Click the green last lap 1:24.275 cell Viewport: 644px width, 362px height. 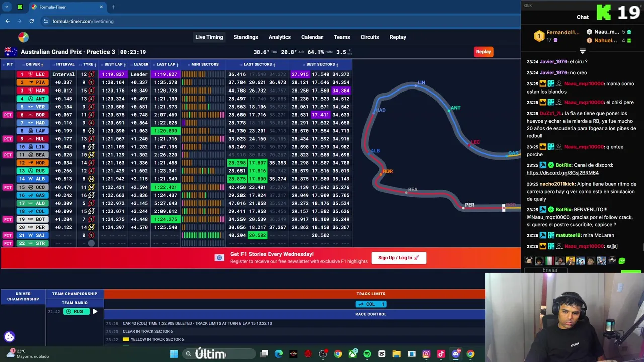coord(166,219)
